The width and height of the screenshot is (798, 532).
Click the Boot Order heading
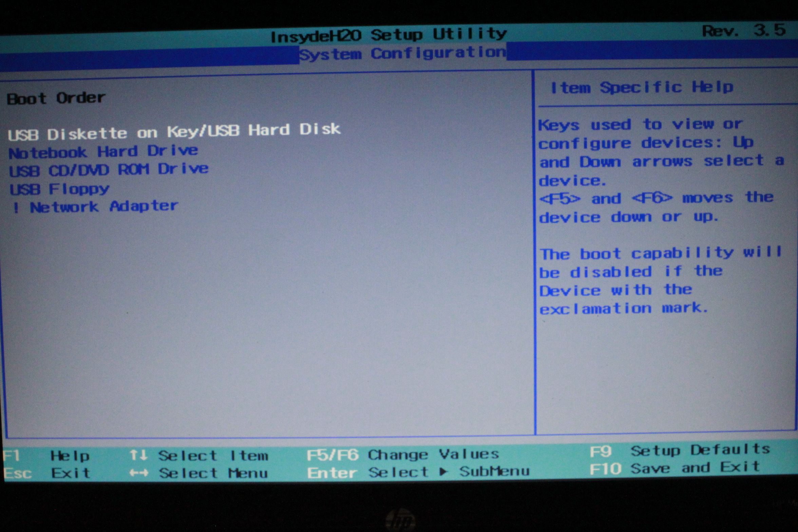coord(56,98)
